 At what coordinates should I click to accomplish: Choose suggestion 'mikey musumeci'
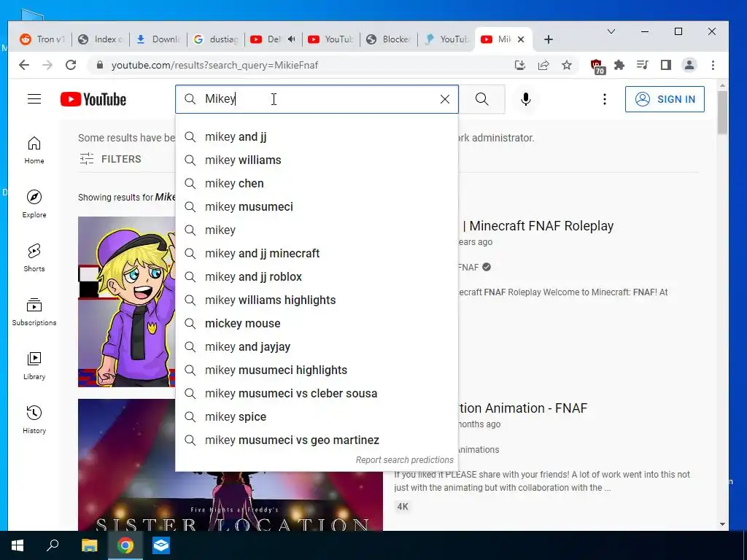317,206
